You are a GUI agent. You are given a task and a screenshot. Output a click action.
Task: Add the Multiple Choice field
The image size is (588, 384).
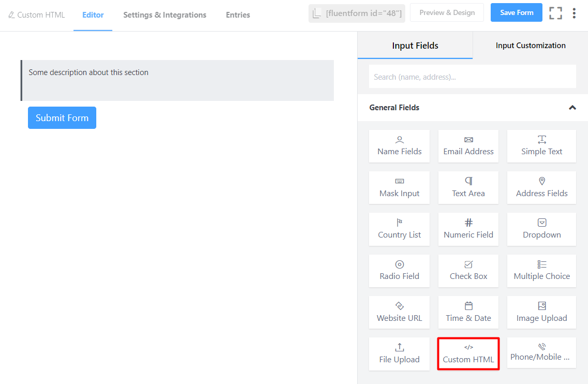(541, 271)
